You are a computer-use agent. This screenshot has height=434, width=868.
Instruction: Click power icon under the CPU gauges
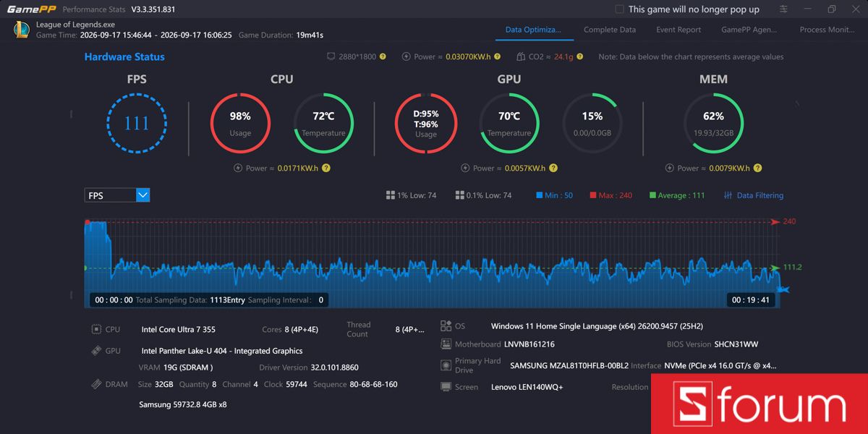point(238,168)
